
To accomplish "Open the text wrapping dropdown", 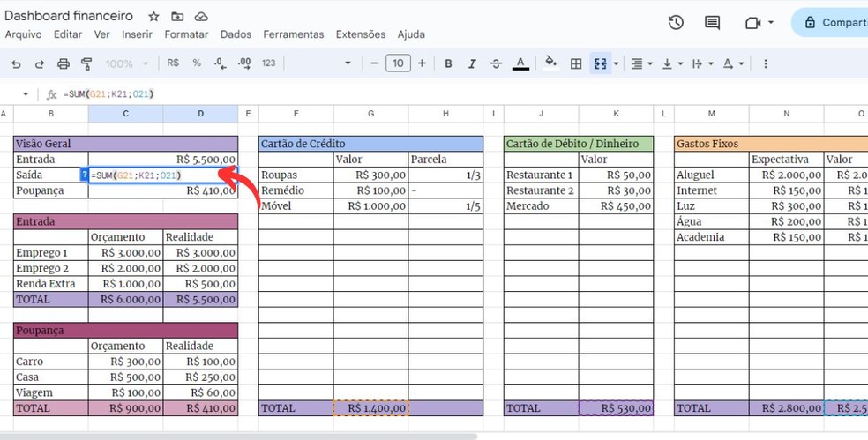I will click(x=703, y=64).
